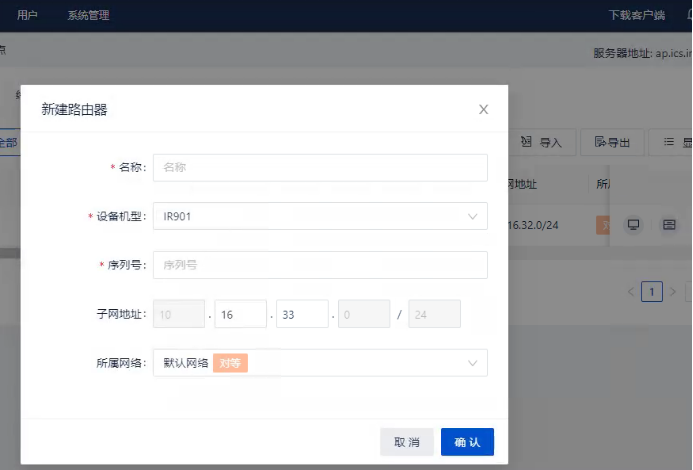
Task: Click the 导出 export button
Action: click(x=612, y=143)
